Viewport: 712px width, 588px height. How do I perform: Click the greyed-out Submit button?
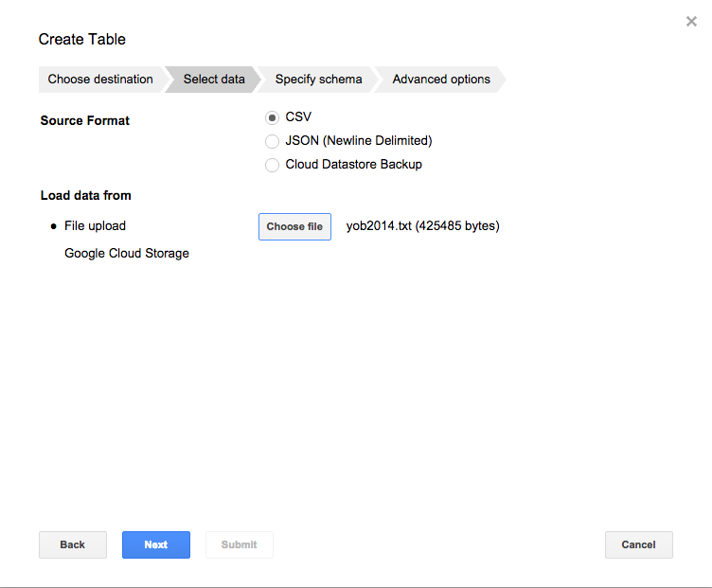coord(240,544)
